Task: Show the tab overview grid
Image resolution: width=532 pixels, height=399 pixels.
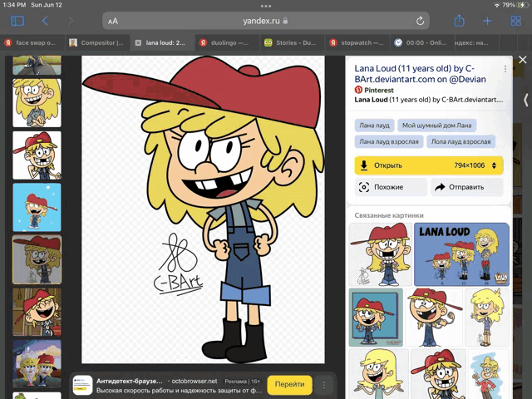Action: tap(515, 21)
